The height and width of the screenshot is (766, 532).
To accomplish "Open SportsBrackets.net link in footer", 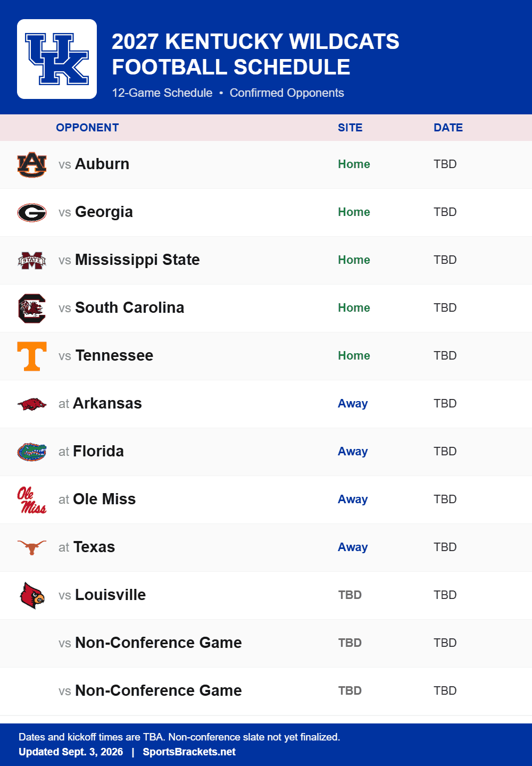I will pyautogui.click(x=189, y=752).
